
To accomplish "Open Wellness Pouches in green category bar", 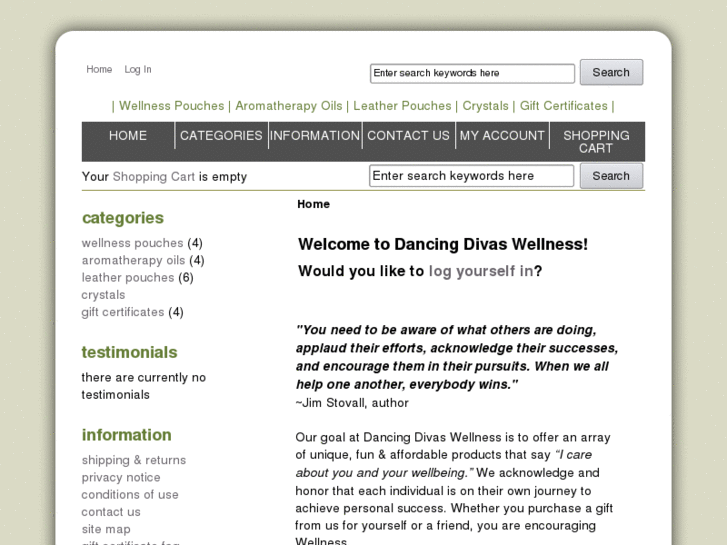I will (x=172, y=106).
